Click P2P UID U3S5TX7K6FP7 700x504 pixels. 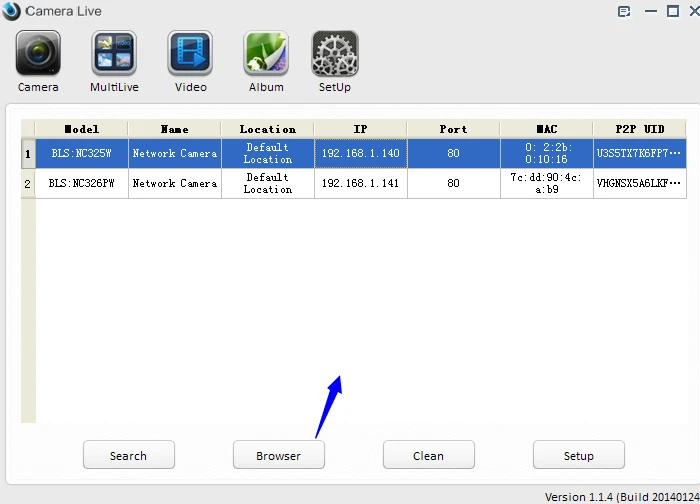coord(640,153)
